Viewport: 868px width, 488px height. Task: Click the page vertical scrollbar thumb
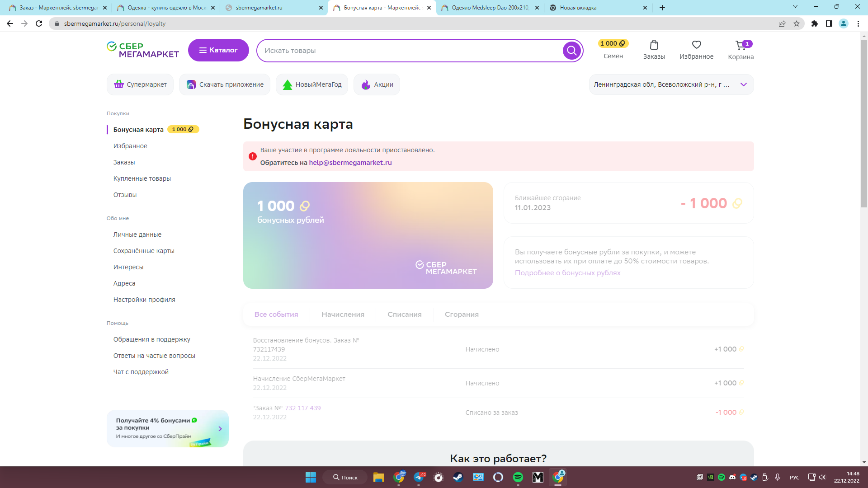(x=864, y=123)
